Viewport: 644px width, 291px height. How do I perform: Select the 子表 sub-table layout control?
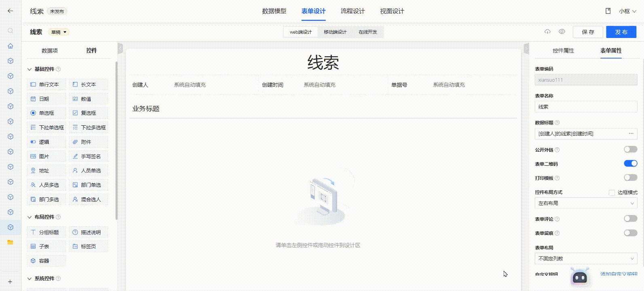(x=47, y=247)
